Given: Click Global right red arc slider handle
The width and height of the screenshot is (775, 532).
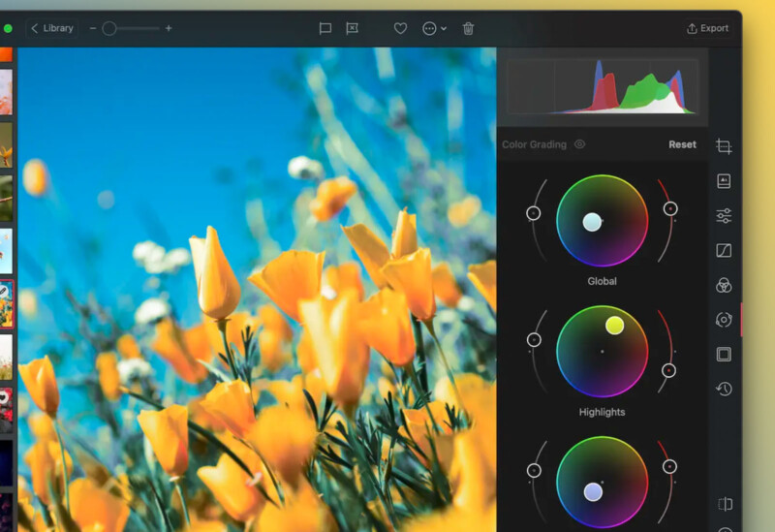Looking at the screenshot, I should (670, 208).
